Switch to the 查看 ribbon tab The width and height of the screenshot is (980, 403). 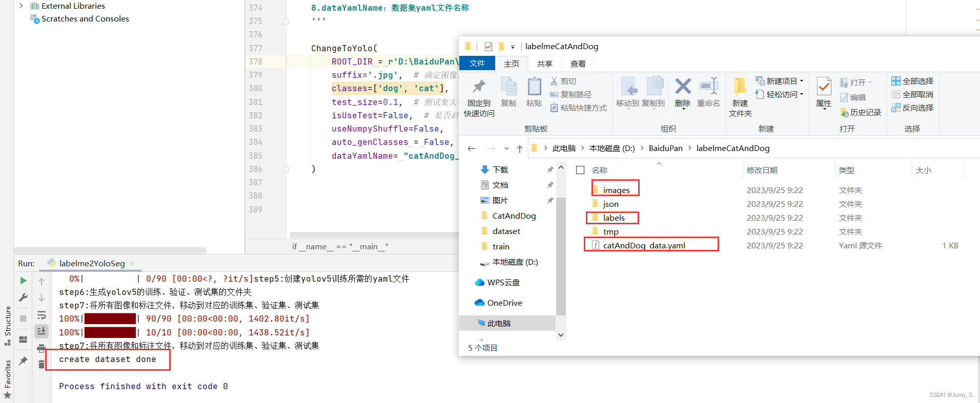[x=578, y=63]
